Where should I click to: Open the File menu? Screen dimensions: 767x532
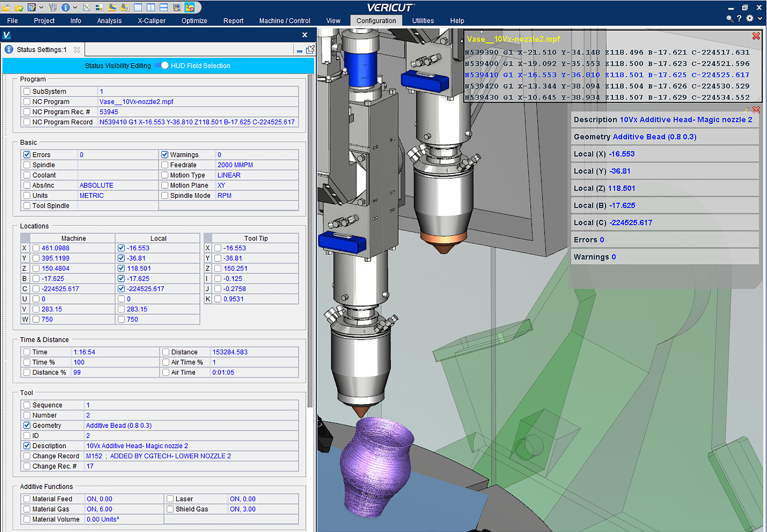(x=12, y=21)
